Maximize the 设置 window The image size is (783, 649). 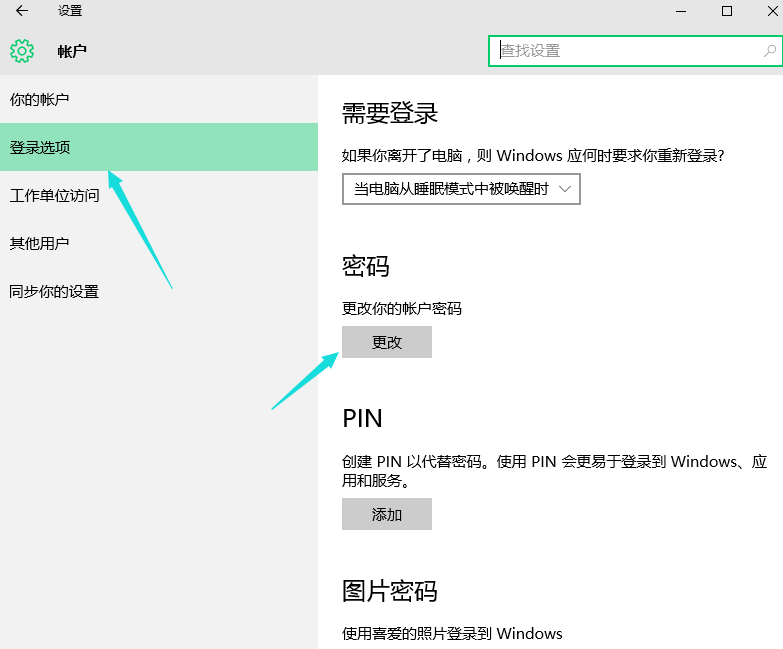[x=727, y=11]
